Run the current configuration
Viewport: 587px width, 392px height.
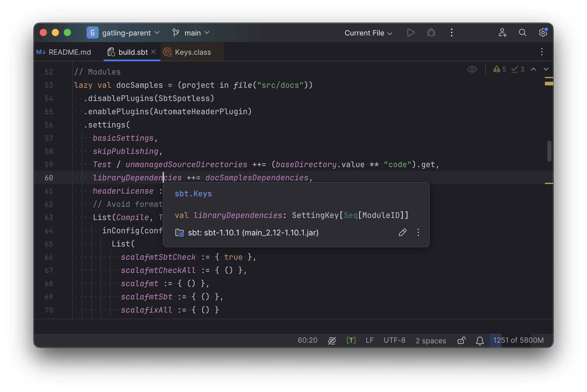pos(411,32)
